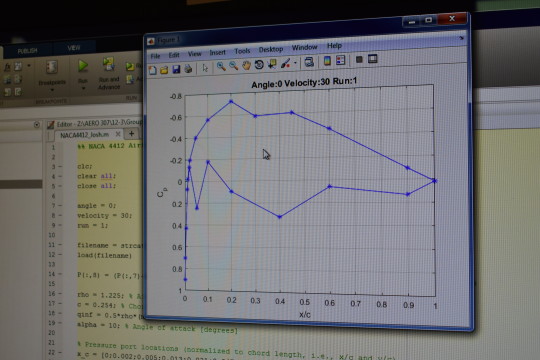Click Hide Plot Tools icon
The image size is (540, 360).
[359, 60]
